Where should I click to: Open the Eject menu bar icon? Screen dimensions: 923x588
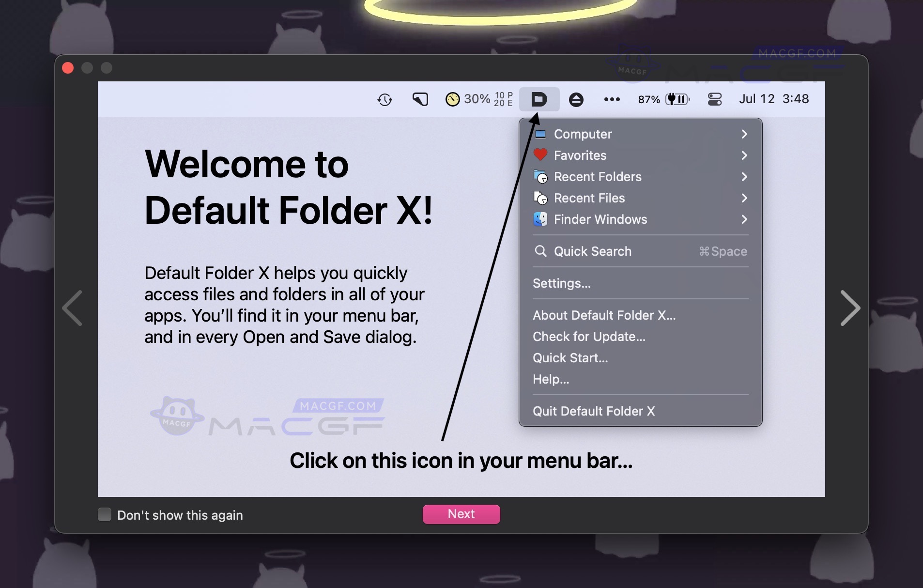(576, 99)
